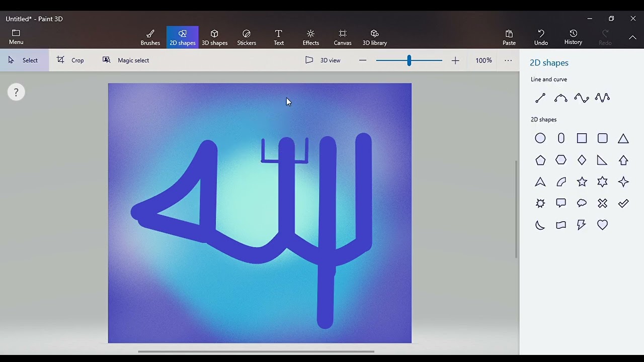Viewport: 644px width, 362px height.
Task: Pick the Round speech bubble shape
Action: [582, 203]
